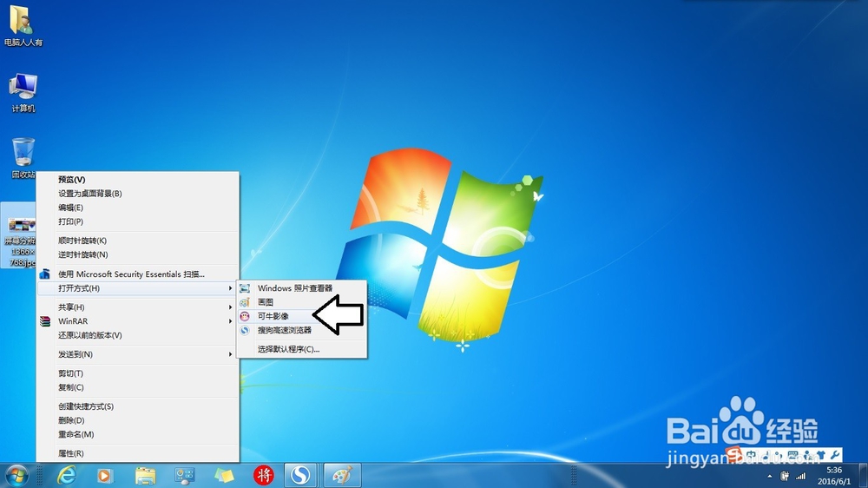Screen dimensions: 868x488
Task: Select 选择默认程序(C)... option
Action: click(x=302, y=349)
